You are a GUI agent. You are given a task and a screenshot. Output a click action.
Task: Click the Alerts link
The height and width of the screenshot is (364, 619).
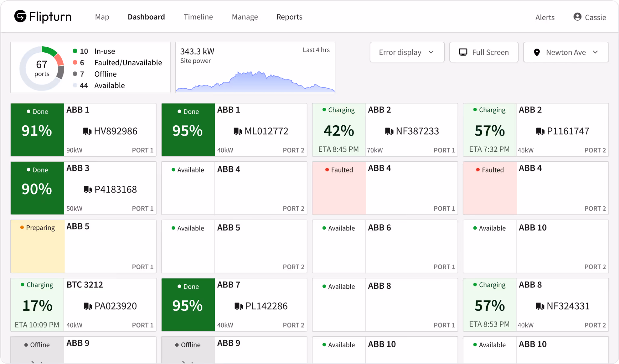point(544,17)
